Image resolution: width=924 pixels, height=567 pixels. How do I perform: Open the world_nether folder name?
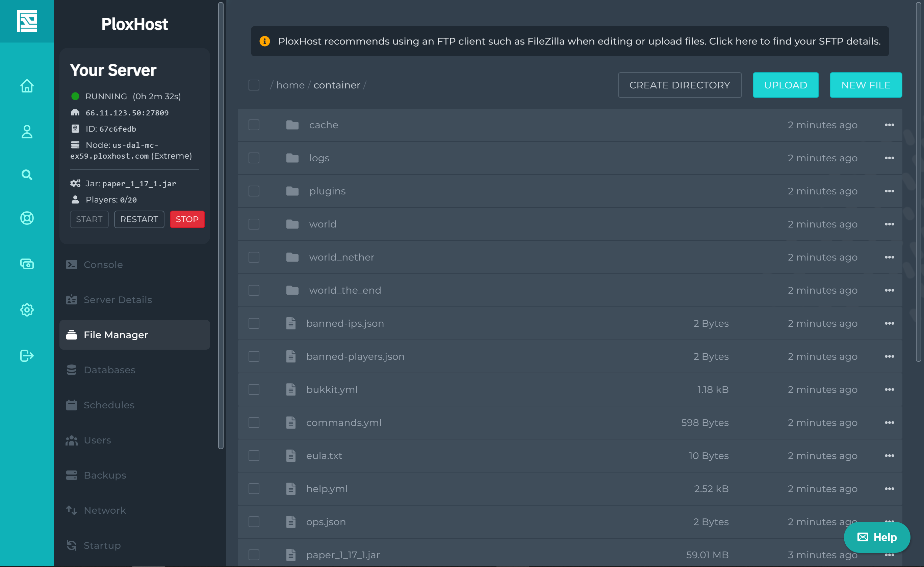coord(342,257)
